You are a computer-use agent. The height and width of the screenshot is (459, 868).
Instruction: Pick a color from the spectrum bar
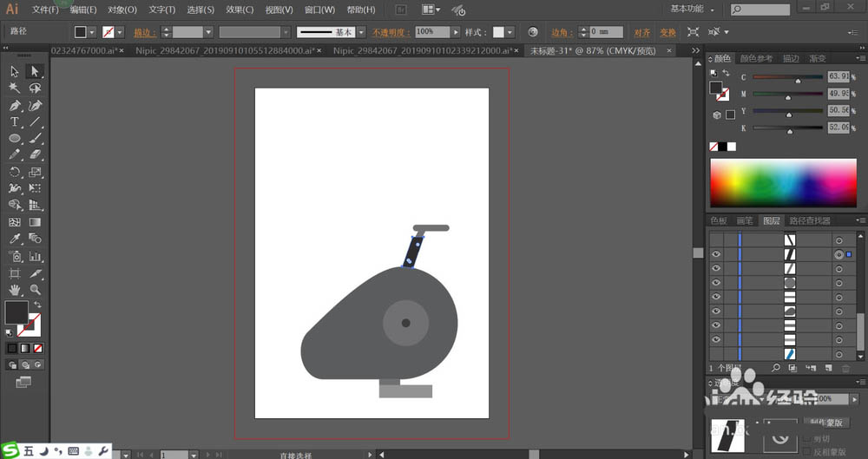click(x=783, y=183)
